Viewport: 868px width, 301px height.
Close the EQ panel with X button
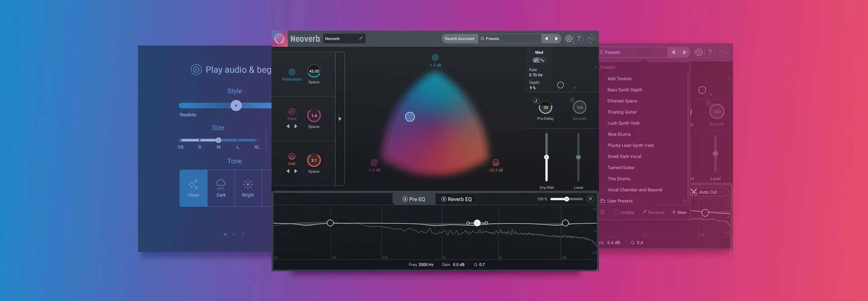(x=590, y=199)
